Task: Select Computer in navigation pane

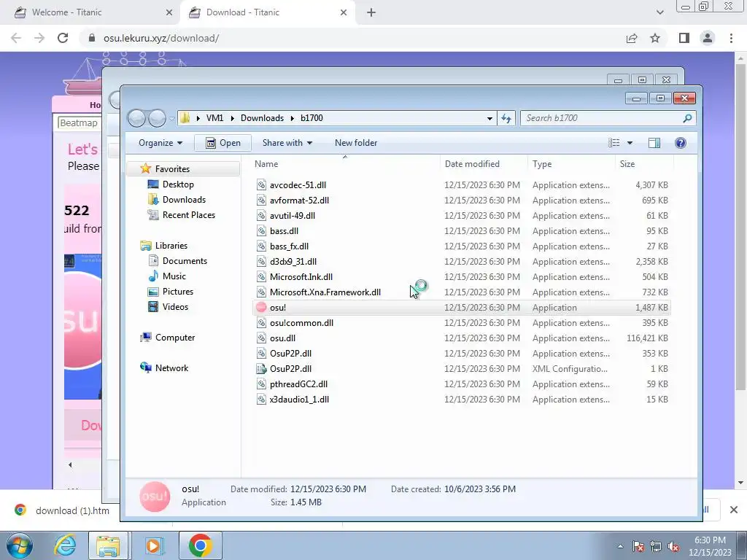Action: click(x=175, y=338)
